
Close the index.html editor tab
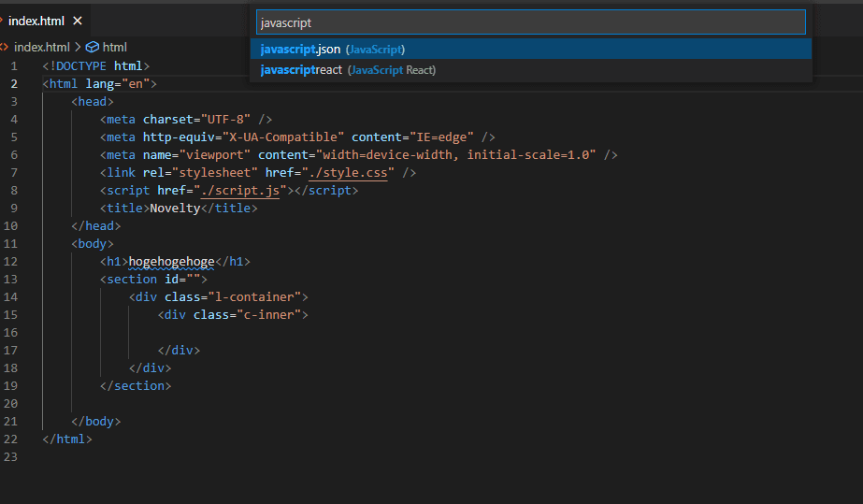point(77,21)
